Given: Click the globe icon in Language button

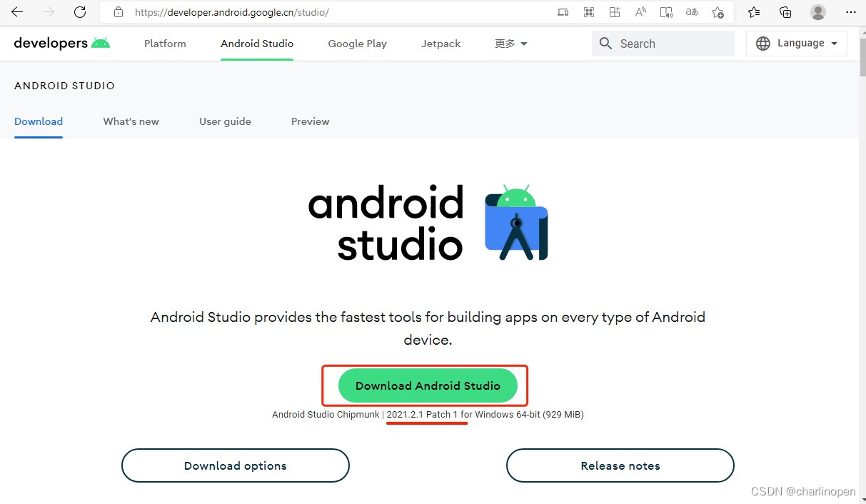Looking at the screenshot, I should [x=763, y=44].
